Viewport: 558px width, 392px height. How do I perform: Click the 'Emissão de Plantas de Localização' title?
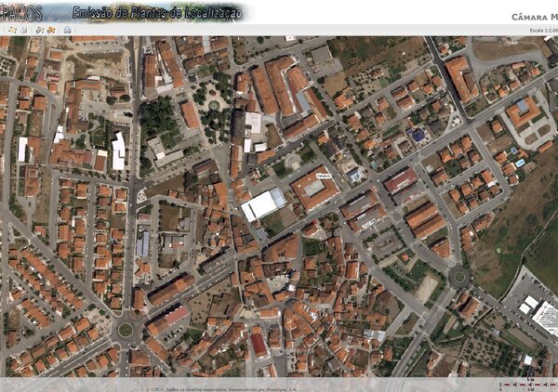(158, 12)
